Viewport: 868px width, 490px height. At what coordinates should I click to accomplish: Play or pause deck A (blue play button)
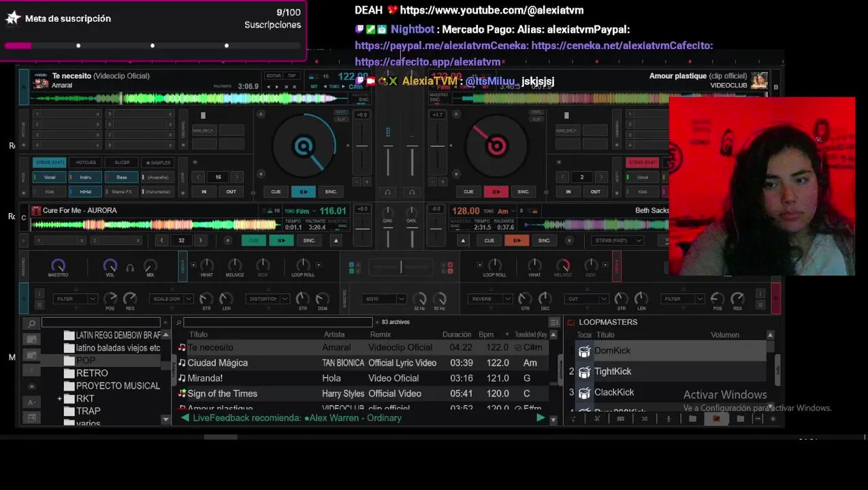[x=303, y=192]
